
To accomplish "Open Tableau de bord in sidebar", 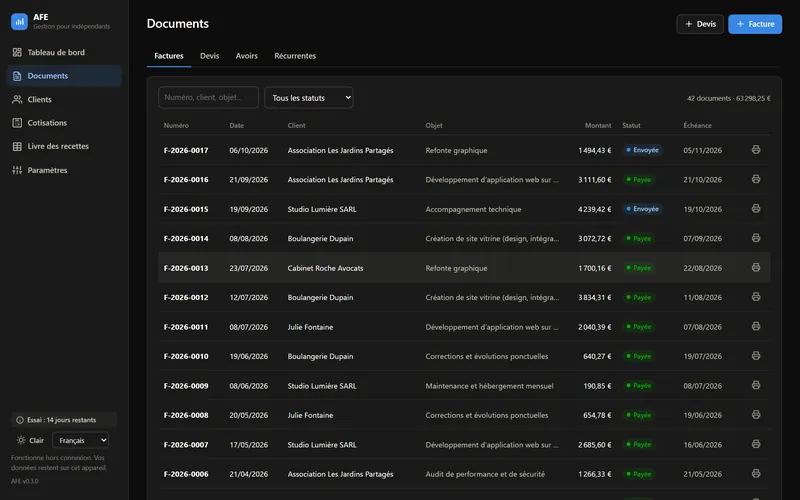I will tap(64, 52).
